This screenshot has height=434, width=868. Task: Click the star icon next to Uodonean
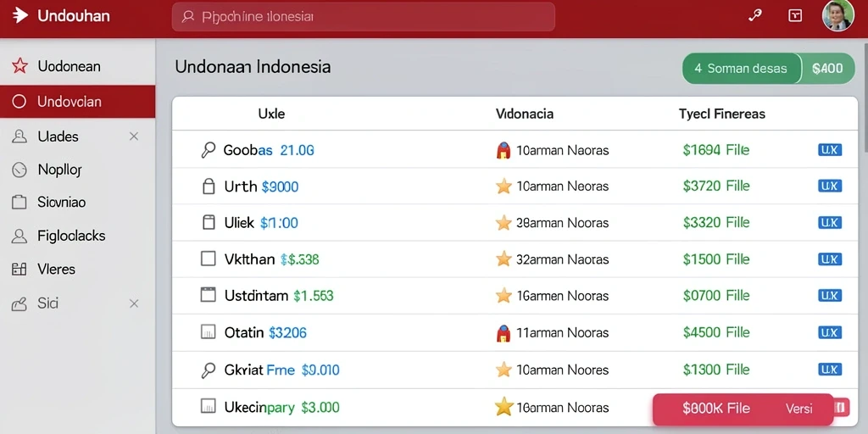(19, 66)
